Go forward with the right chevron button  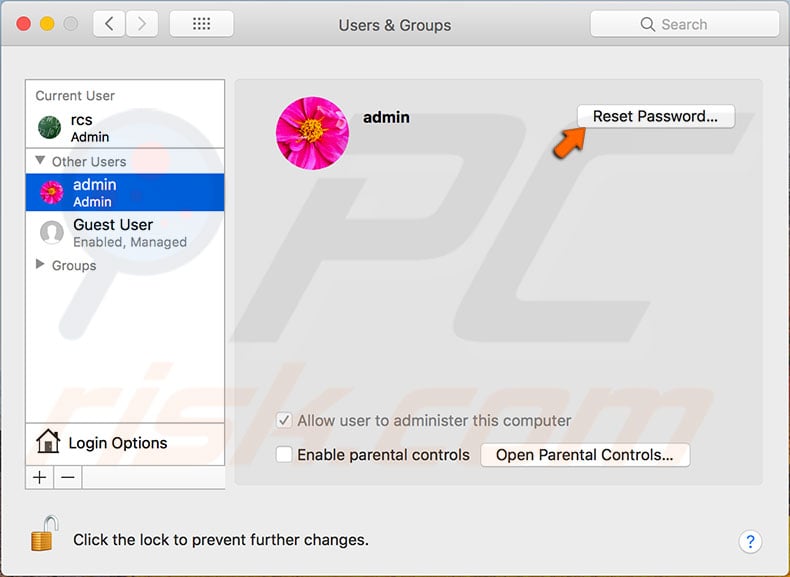tap(142, 24)
